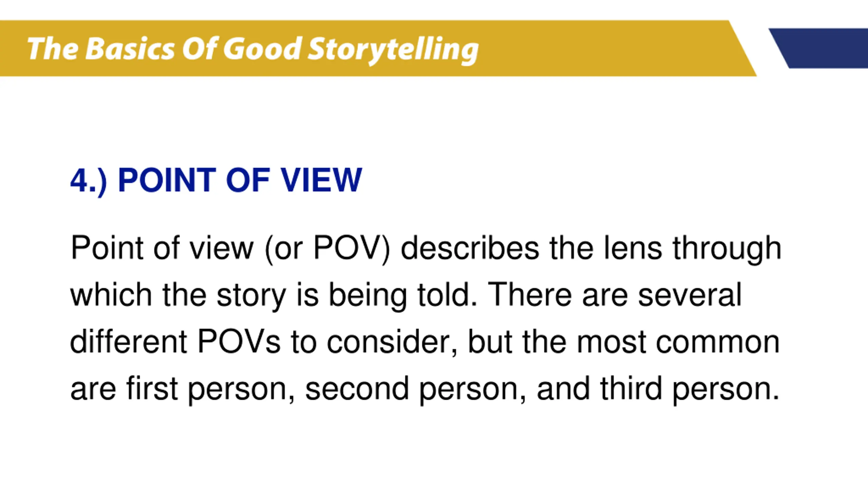Click the word 'told.' in the paragraph
The height and width of the screenshot is (488, 868).
tap(447, 295)
